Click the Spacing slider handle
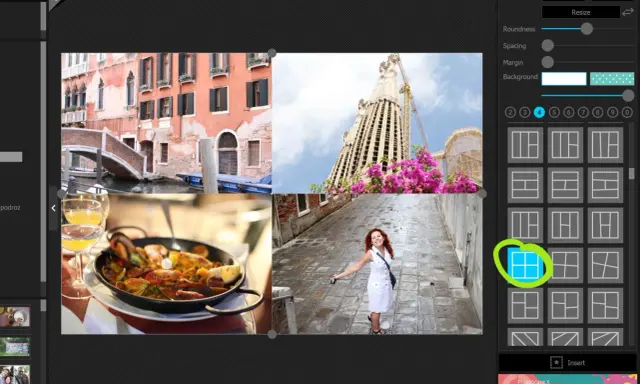Screen dimensions: 640x384 click(x=548, y=45)
